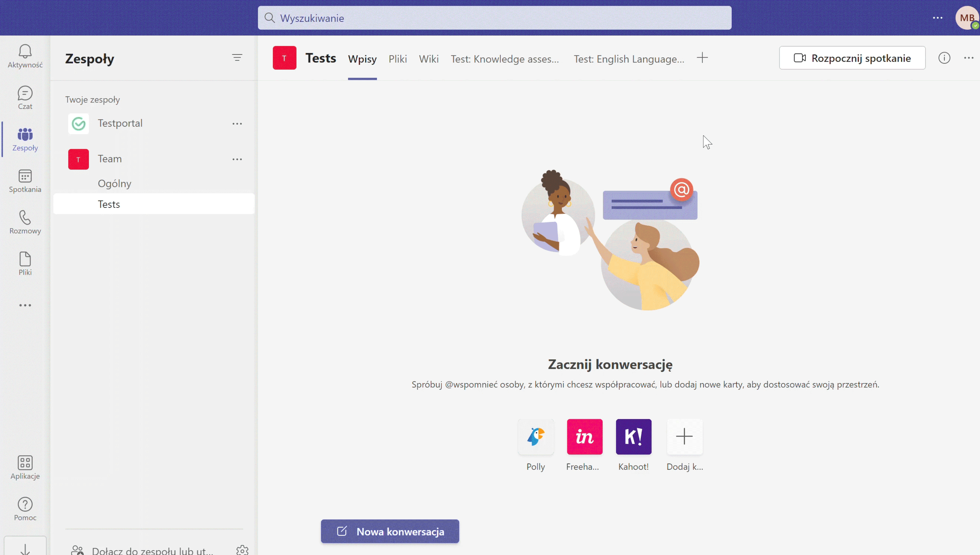The width and height of the screenshot is (980, 555).
Task: Open channel more options ellipsis
Action: [969, 58]
